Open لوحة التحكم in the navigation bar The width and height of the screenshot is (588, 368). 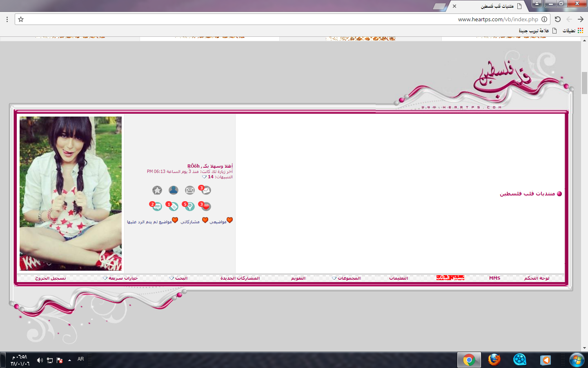[537, 278]
